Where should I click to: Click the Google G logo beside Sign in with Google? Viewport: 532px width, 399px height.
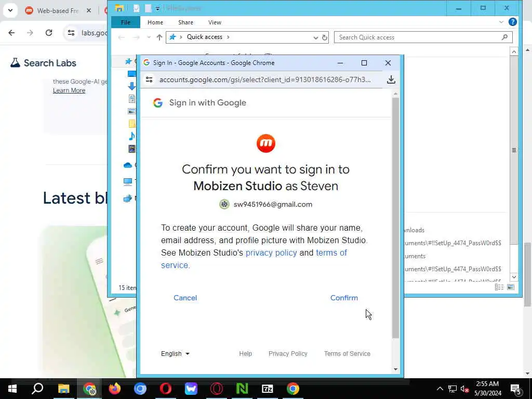pyautogui.click(x=158, y=103)
